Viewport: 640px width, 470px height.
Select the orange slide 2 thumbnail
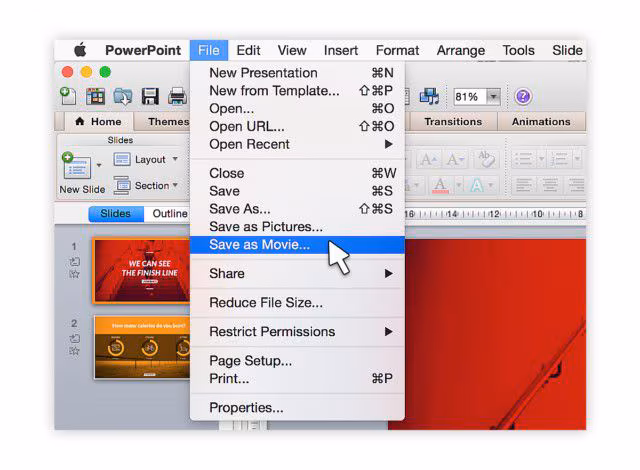click(142, 347)
